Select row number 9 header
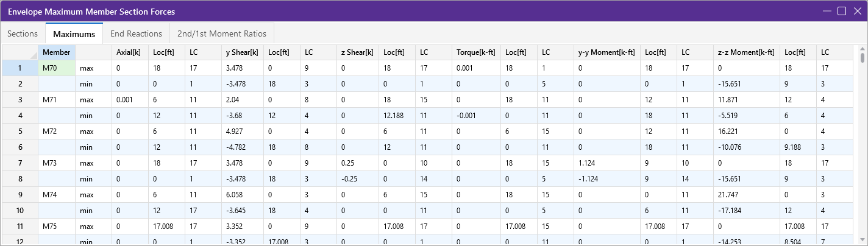Viewport: 868px width, 246px height. pos(20,195)
